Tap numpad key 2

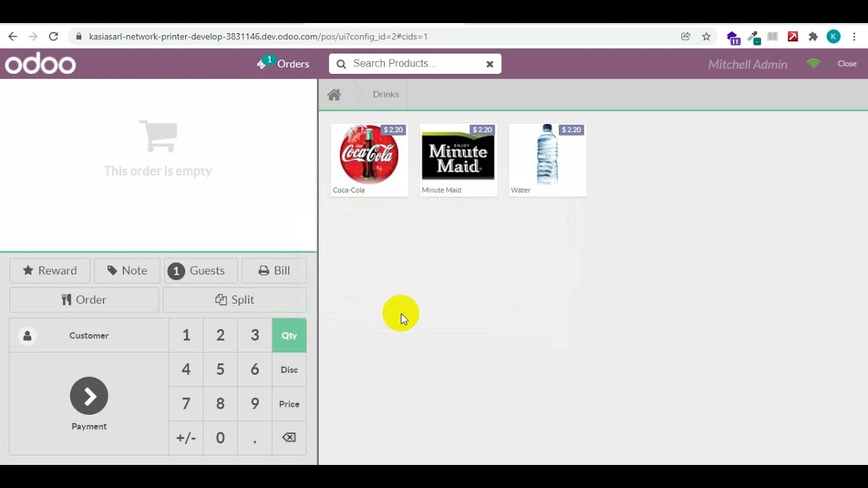click(x=220, y=335)
